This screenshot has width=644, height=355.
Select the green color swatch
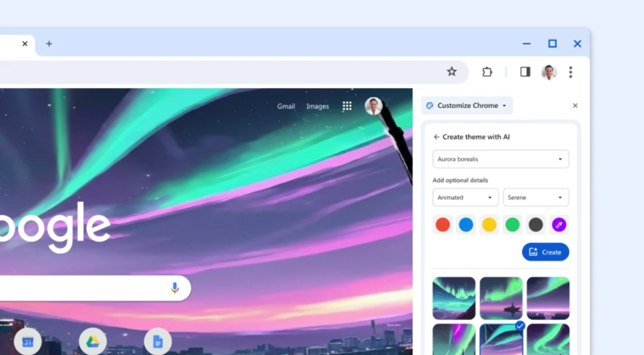[x=512, y=224]
